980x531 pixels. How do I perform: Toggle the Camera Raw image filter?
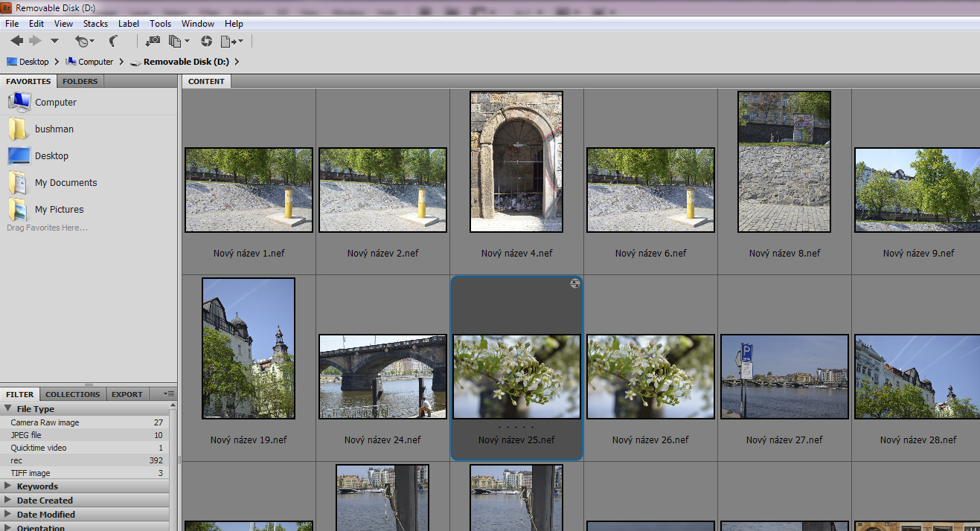tap(85, 422)
